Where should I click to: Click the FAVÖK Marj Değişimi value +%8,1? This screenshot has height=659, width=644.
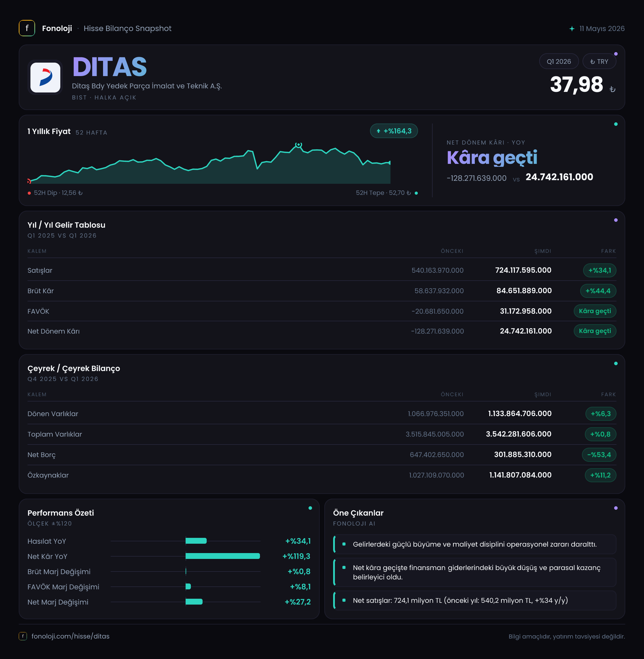[300, 587]
